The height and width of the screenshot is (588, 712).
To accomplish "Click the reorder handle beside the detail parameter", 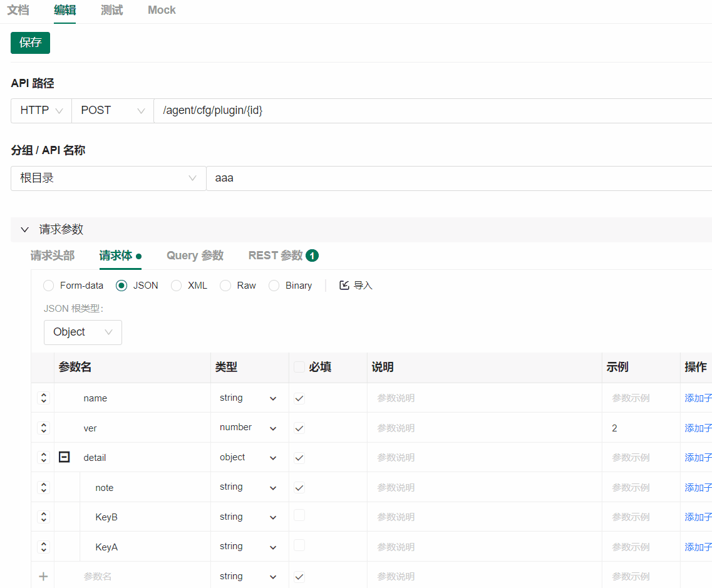I will (x=43, y=456).
